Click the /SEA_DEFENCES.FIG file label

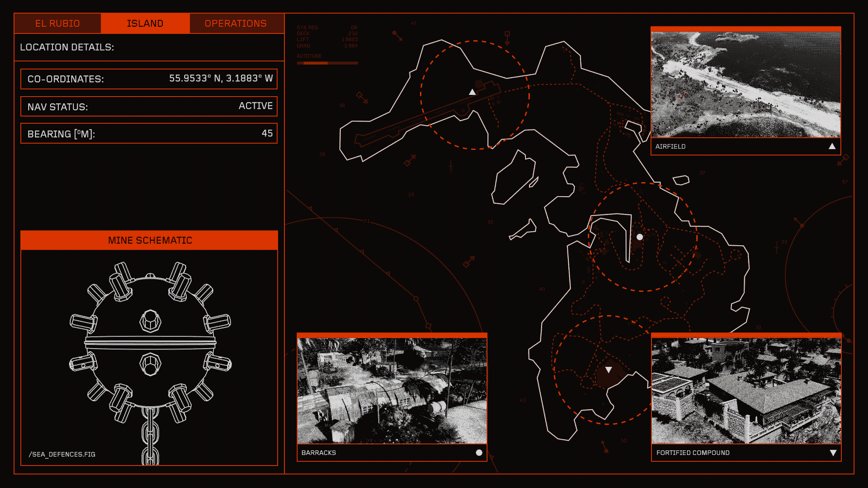[x=62, y=454]
